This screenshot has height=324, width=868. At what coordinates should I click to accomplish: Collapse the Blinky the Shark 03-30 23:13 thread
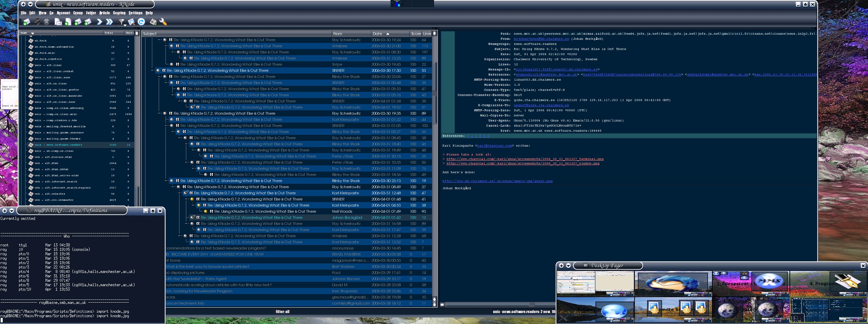click(x=166, y=181)
